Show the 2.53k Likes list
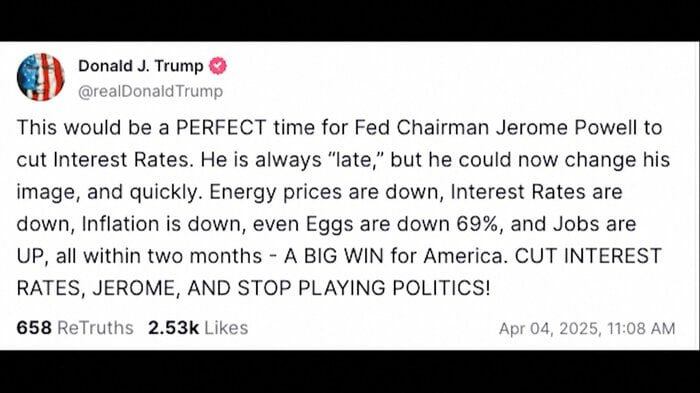Image resolution: width=700 pixels, height=393 pixels. pos(198,328)
